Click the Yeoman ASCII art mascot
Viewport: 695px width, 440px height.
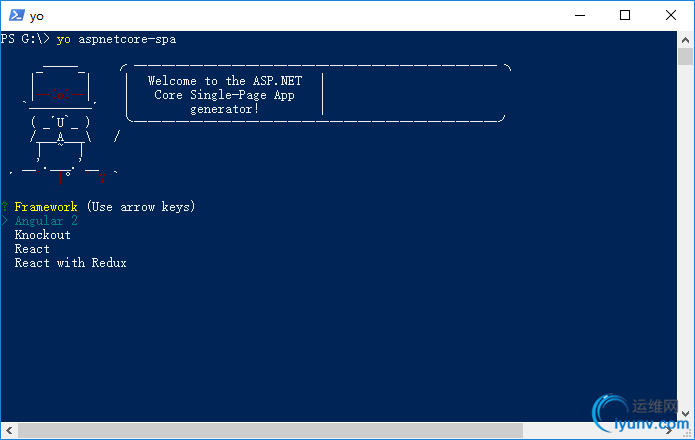[x=62, y=124]
